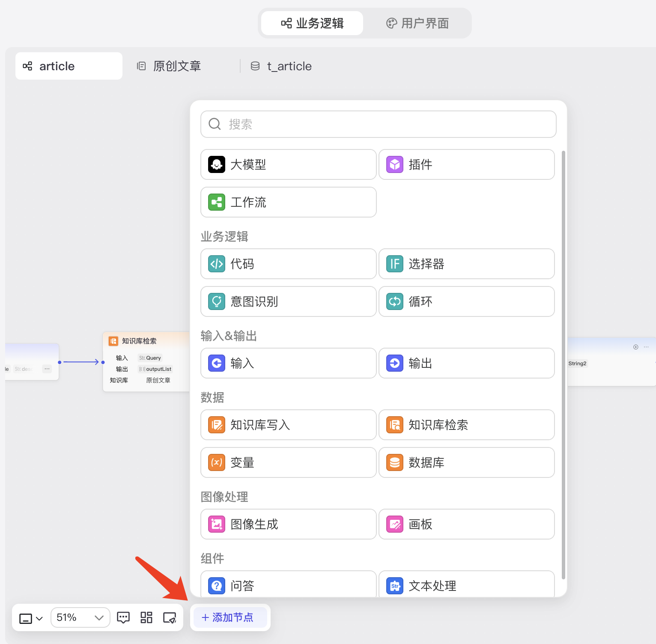Select the 插件 plugin node option
Image resolution: width=656 pixels, height=644 pixels.
[x=466, y=164]
